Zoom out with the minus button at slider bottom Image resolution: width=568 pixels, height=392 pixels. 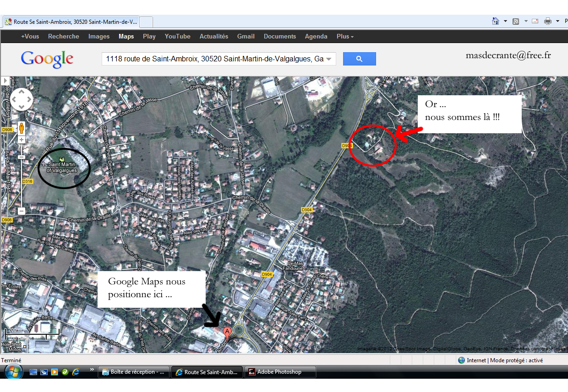22,211
